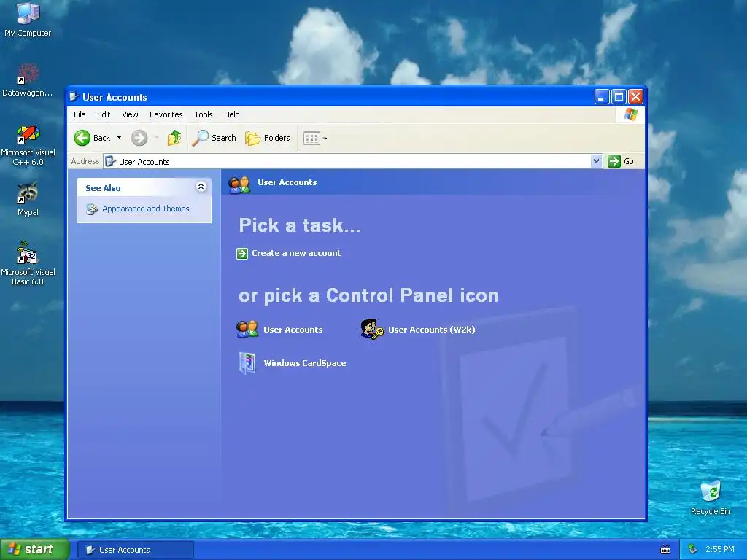This screenshot has width=747, height=560.
Task: Select User Accounts taskbar button
Action: (135, 550)
